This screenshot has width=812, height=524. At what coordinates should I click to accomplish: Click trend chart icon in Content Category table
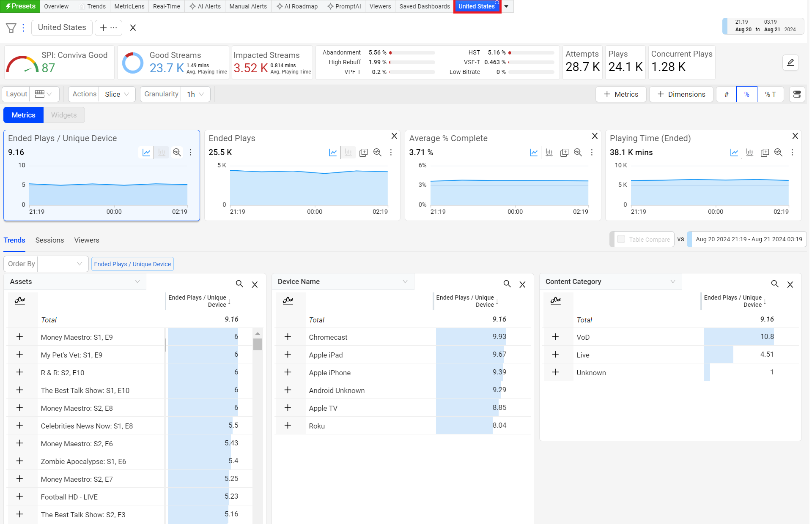pos(556,300)
